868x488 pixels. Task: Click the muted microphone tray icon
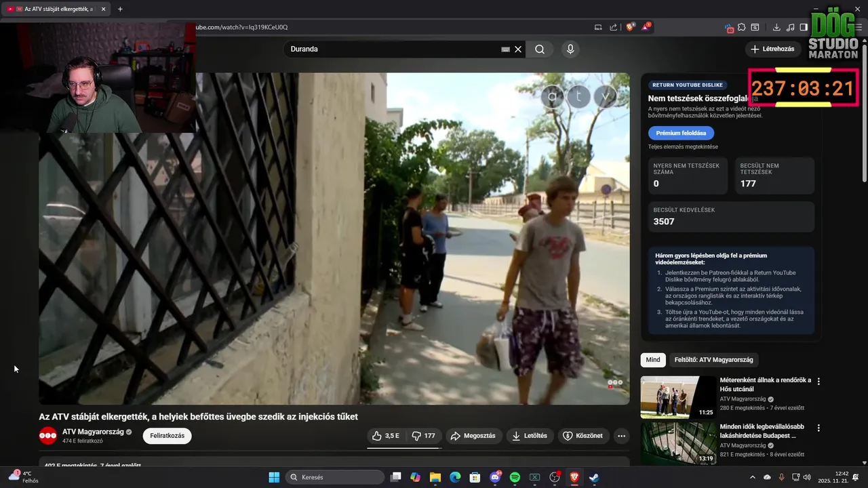pos(781,477)
